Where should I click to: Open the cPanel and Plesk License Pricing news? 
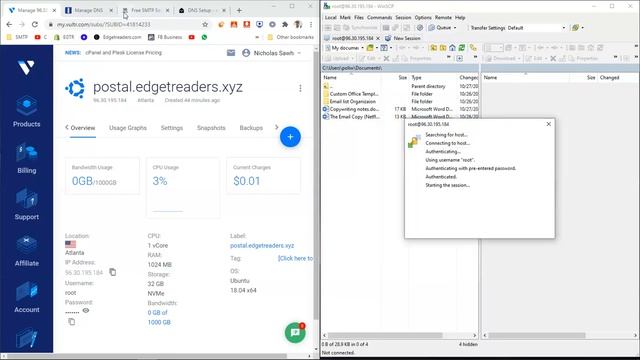[123, 53]
